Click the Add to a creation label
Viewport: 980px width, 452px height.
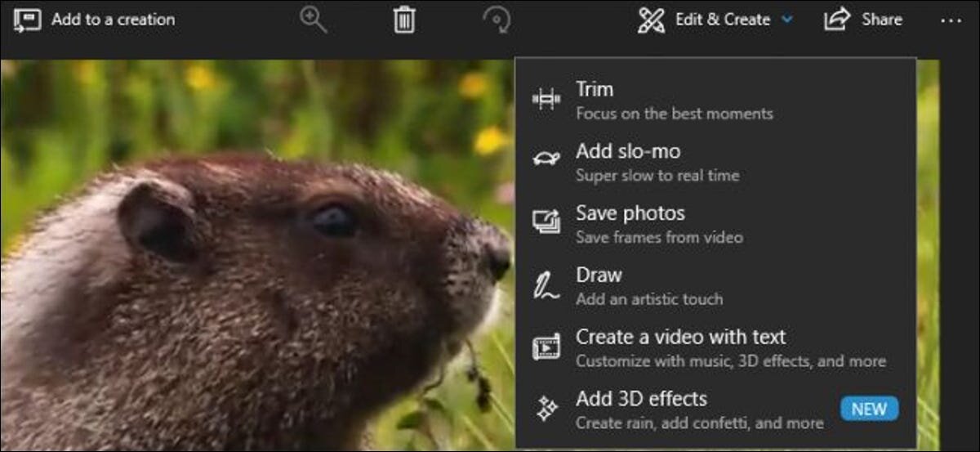point(113,20)
